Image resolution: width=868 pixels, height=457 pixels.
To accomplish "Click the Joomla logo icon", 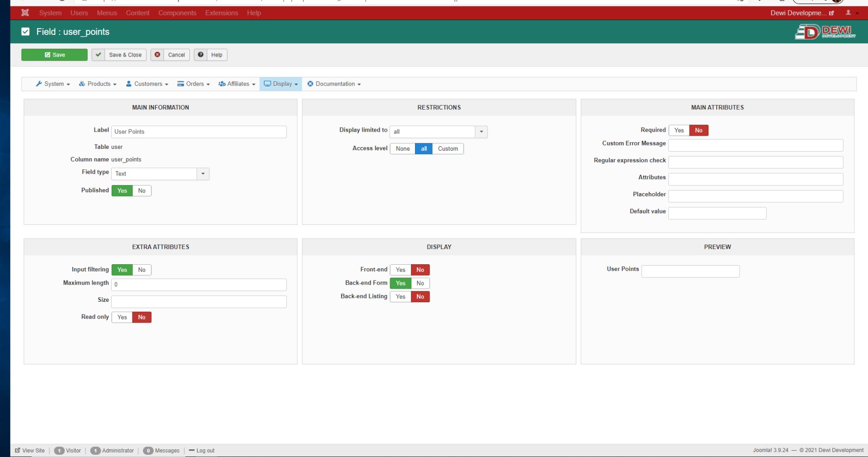I will pos(25,13).
